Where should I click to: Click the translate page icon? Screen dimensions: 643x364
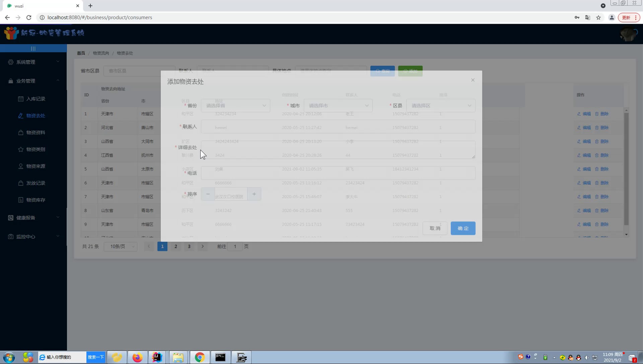tap(587, 17)
